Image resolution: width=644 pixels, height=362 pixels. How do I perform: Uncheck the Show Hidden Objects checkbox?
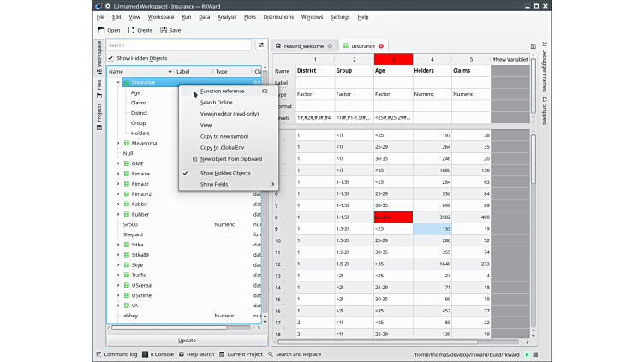coord(111,58)
